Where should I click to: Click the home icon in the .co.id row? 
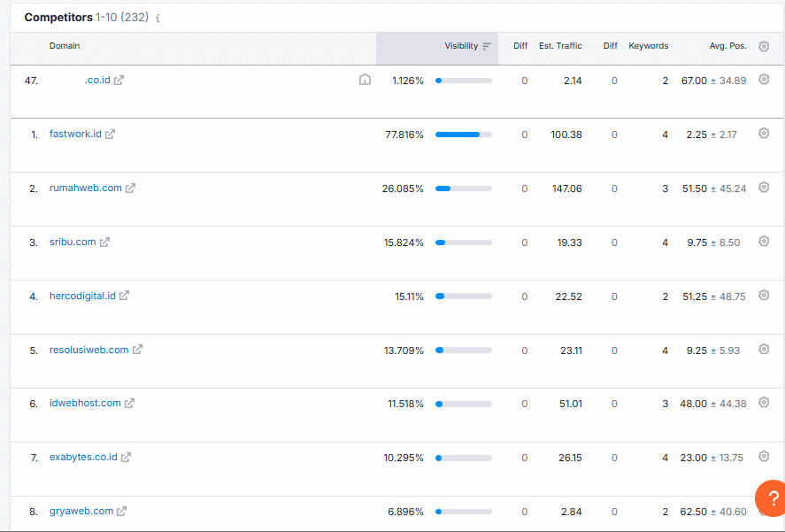coord(365,79)
